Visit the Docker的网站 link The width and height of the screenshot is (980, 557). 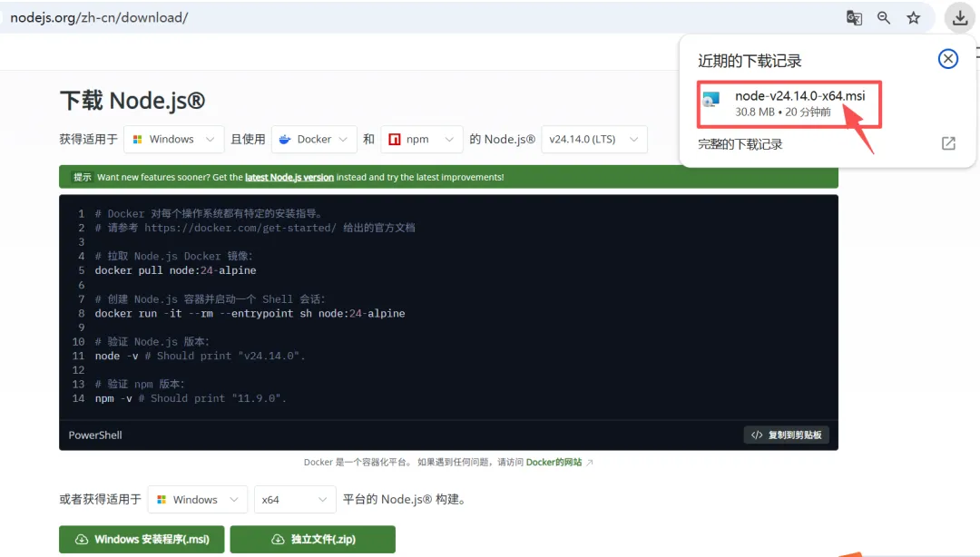coord(554,462)
